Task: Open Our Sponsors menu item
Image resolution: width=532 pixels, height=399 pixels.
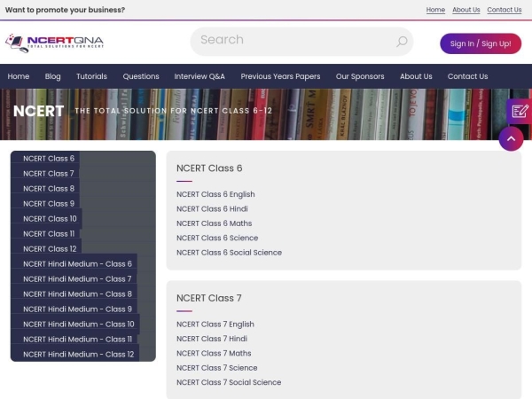Action: [360, 76]
